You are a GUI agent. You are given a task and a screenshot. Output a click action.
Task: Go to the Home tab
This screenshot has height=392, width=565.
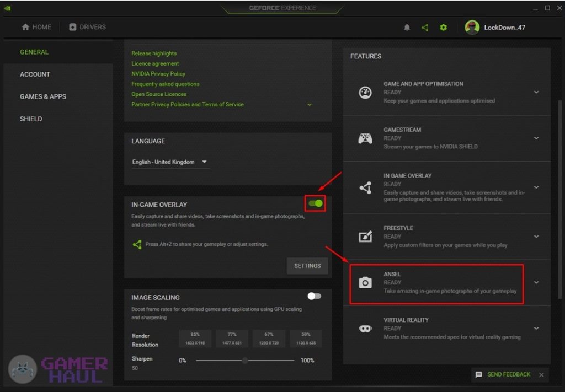coord(36,27)
